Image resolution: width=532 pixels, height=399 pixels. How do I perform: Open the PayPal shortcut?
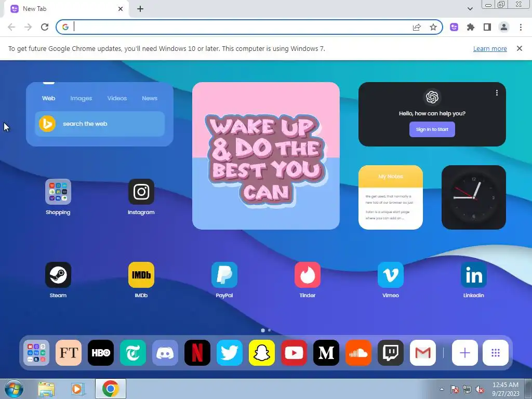224,275
